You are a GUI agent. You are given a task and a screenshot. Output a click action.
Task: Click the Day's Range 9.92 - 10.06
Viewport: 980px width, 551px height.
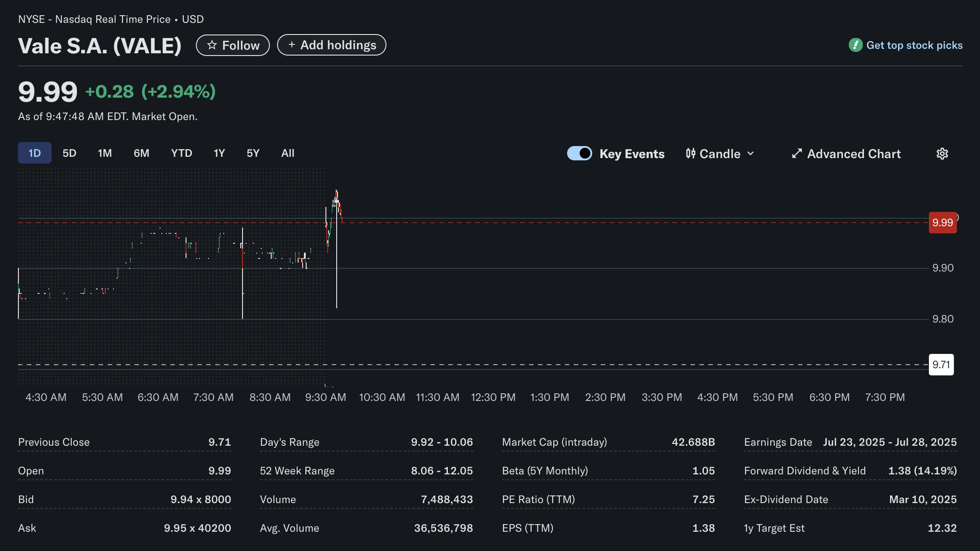[x=442, y=442]
